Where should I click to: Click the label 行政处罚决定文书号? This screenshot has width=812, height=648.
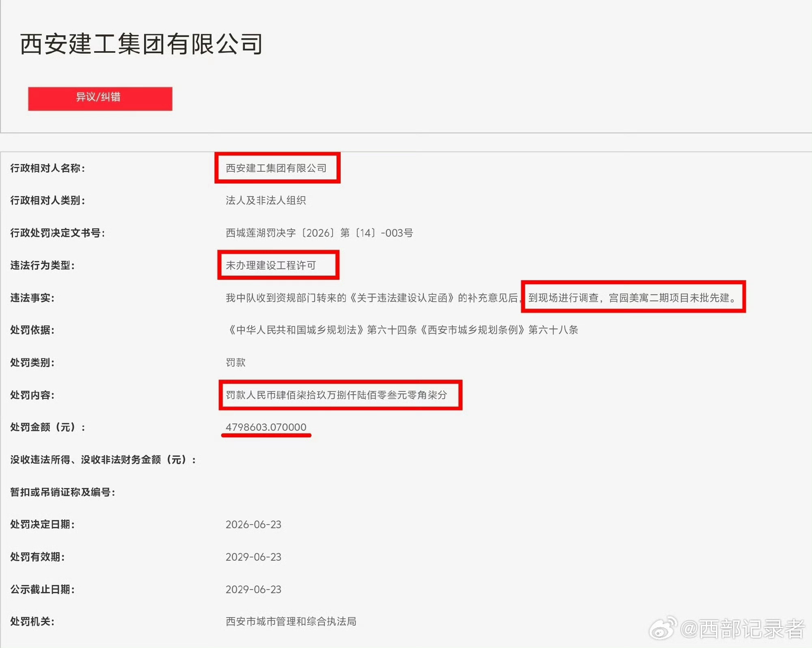(58, 233)
